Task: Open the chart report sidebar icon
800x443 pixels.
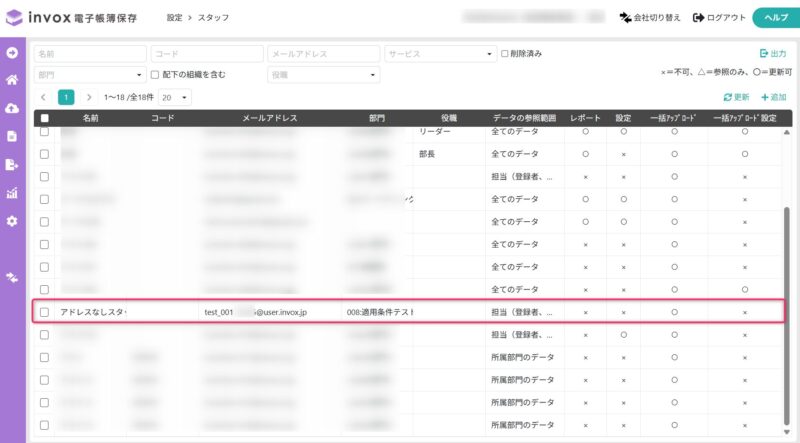Action: pyautogui.click(x=12, y=193)
